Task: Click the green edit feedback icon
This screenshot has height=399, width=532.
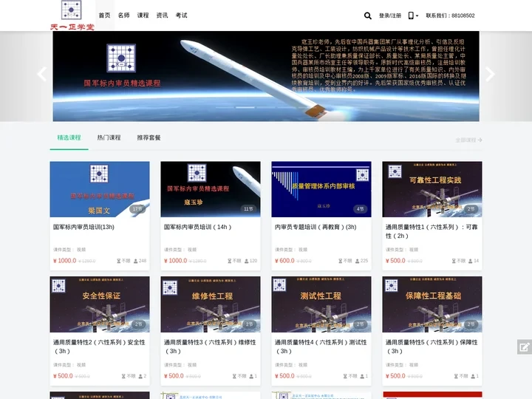Action: point(524,347)
